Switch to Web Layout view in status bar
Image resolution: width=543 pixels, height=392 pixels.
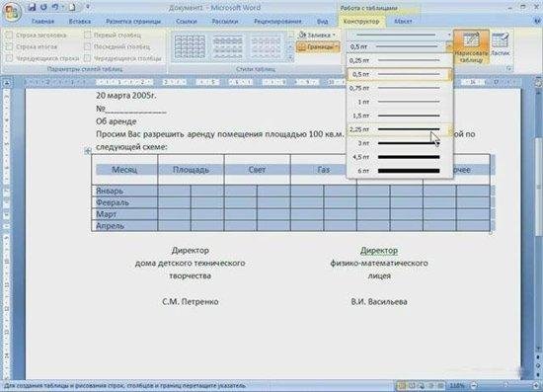pos(422,385)
